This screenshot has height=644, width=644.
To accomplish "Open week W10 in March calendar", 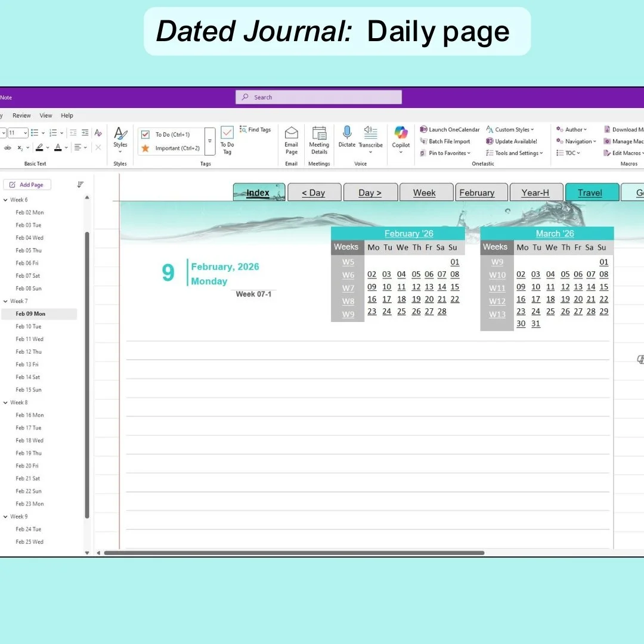I will point(497,275).
